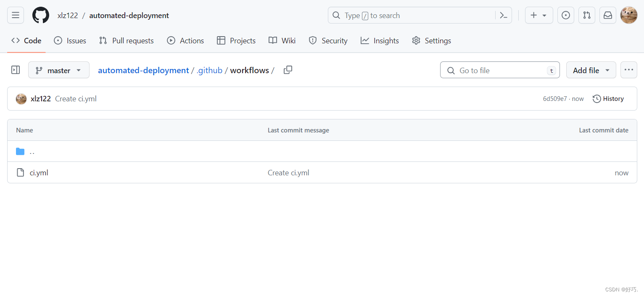Click the Last commit date column header
Viewport: 644px width, 296px height.
coord(604,130)
